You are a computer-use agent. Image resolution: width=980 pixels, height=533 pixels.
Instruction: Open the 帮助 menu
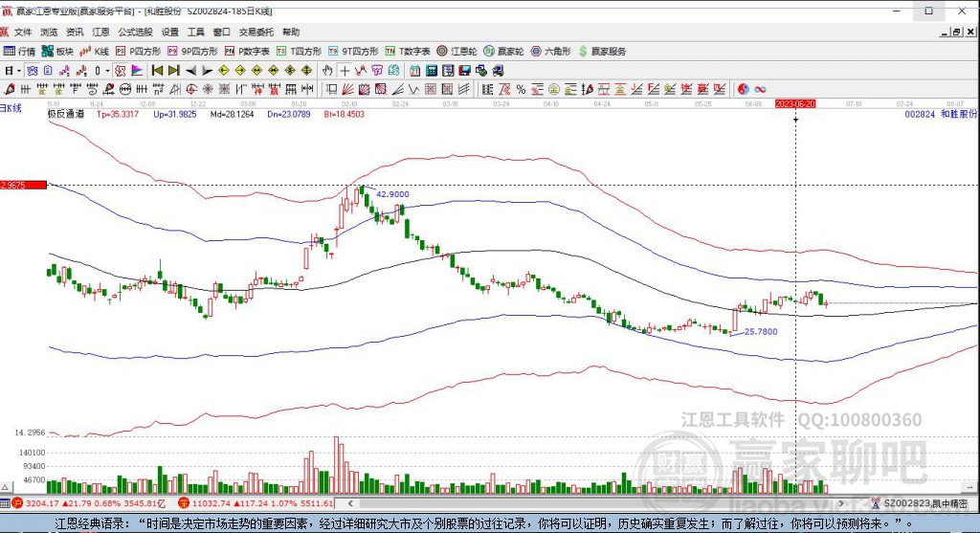291,32
